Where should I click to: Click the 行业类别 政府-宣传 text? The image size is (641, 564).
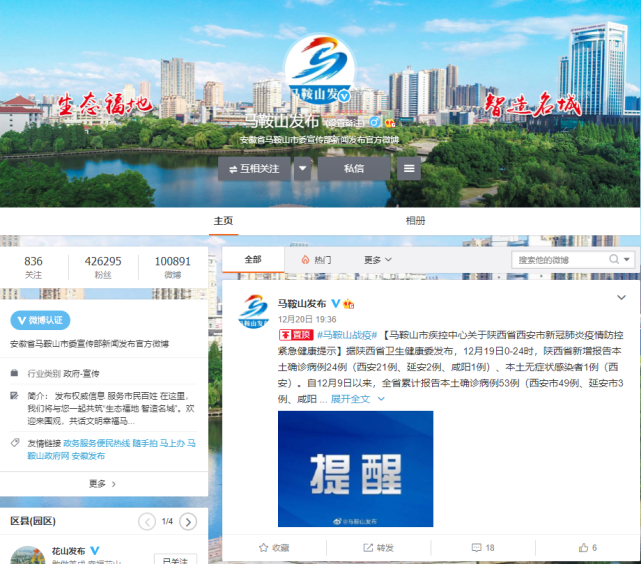(63, 374)
